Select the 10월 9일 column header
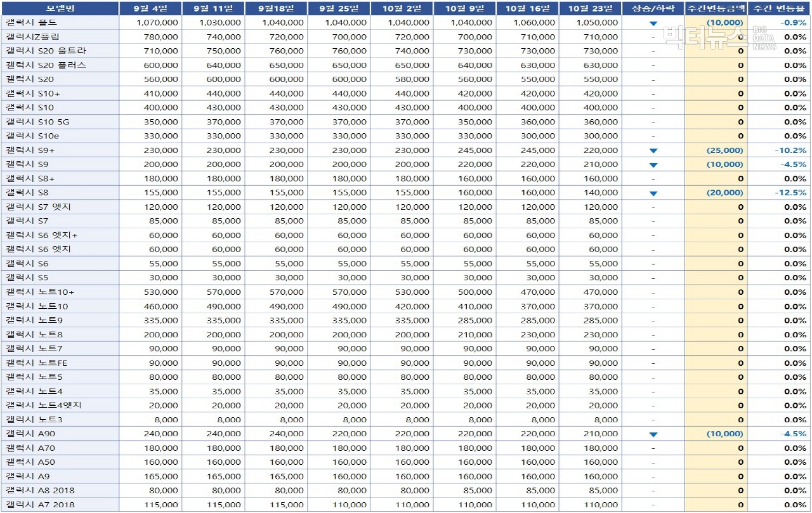812x513 pixels. point(464,8)
